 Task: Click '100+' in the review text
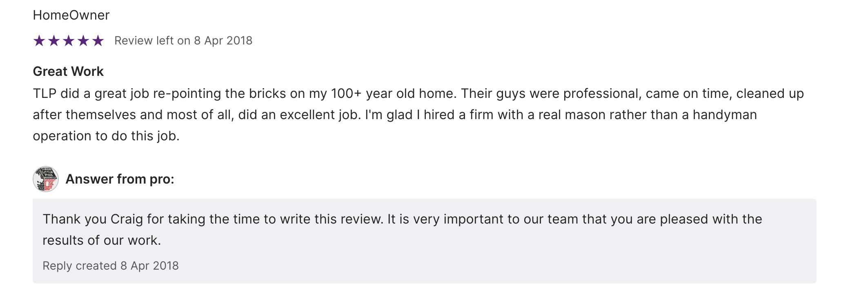click(x=346, y=93)
